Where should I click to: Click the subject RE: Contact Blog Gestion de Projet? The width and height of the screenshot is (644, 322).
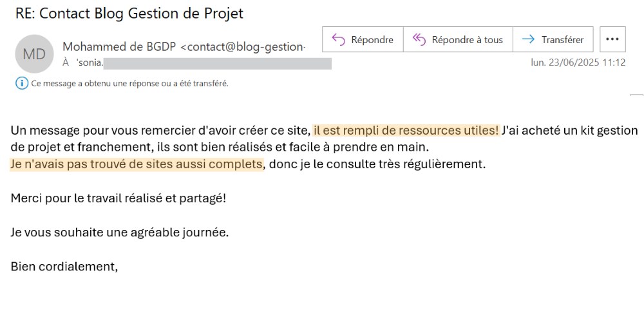point(129,13)
